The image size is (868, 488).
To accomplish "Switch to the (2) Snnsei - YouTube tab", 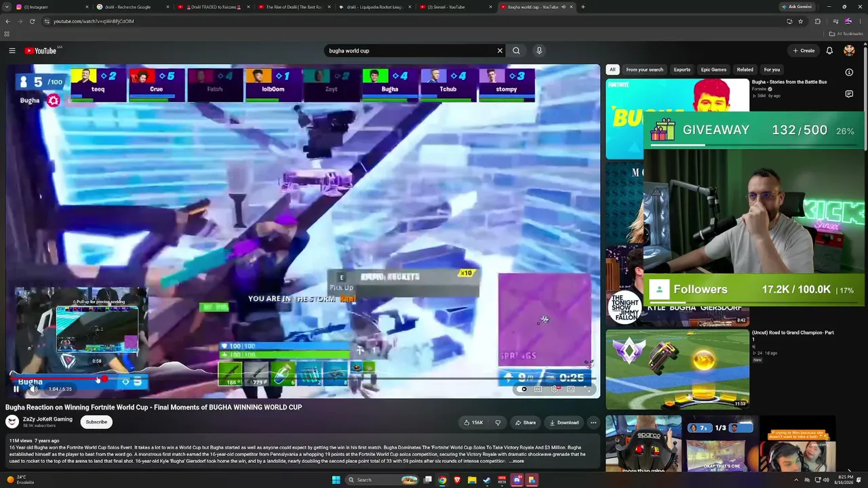I will 456,7.
